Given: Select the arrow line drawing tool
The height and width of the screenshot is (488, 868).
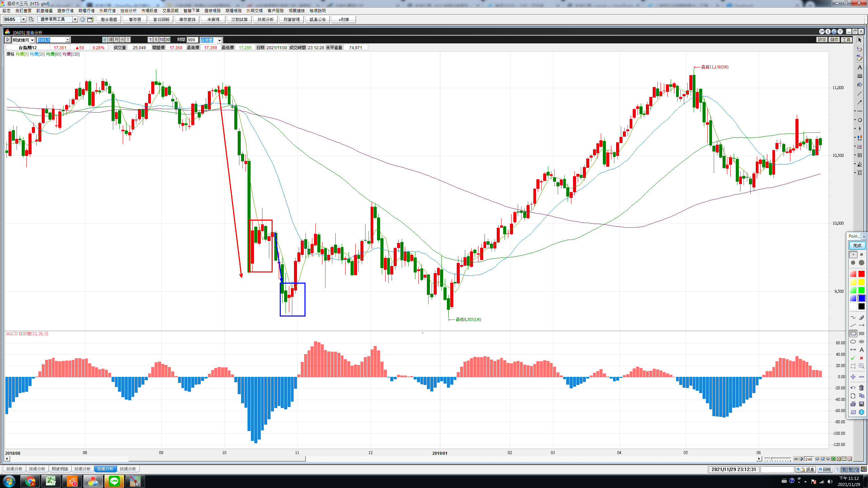Looking at the screenshot, I should [x=861, y=325].
